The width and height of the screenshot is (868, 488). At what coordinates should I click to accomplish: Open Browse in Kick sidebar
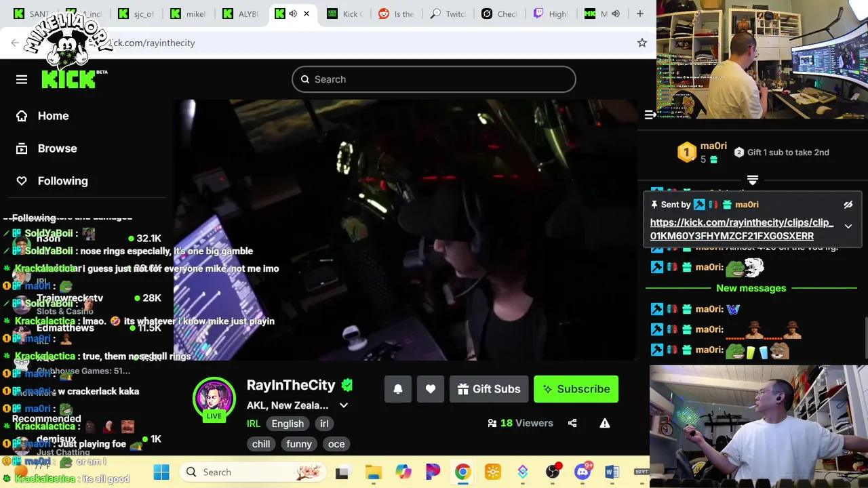click(47, 148)
